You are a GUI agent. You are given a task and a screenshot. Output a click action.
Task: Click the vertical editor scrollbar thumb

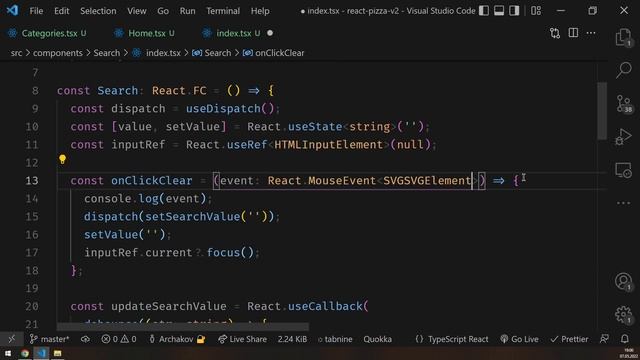coord(602,110)
